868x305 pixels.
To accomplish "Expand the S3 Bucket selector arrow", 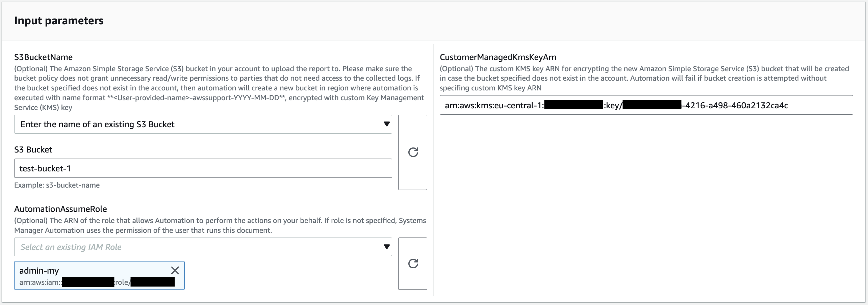I will pos(386,124).
